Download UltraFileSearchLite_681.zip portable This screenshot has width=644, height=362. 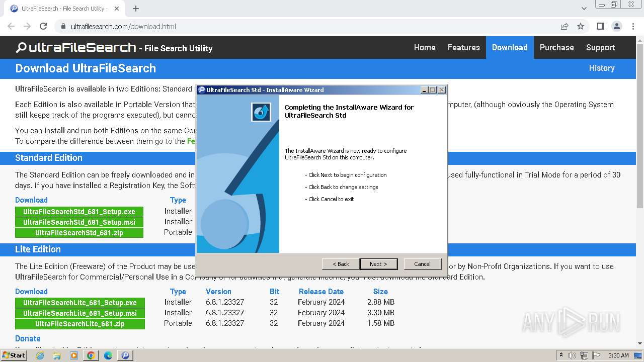pos(80,324)
